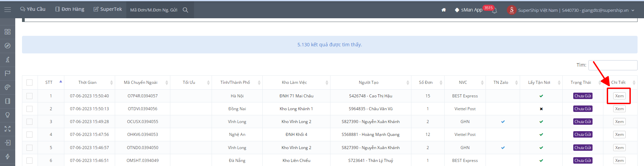Click Xem for row OCUSX.0394055

tap(619, 122)
